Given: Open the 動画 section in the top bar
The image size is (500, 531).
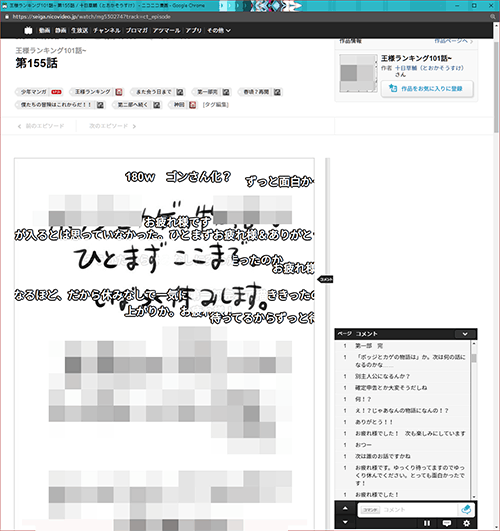Looking at the screenshot, I should point(44,30).
